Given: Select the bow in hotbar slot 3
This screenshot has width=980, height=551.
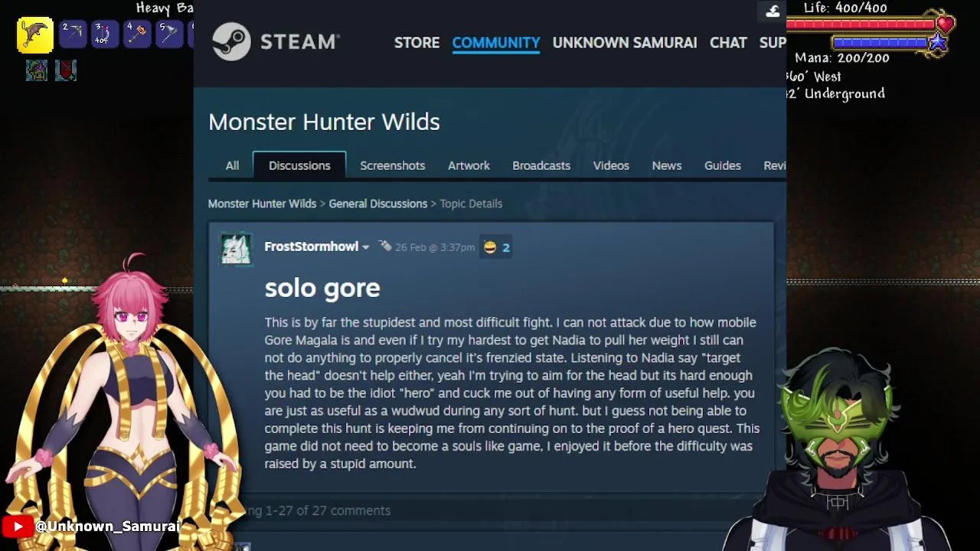Looking at the screenshot, I should coord(105,34).
